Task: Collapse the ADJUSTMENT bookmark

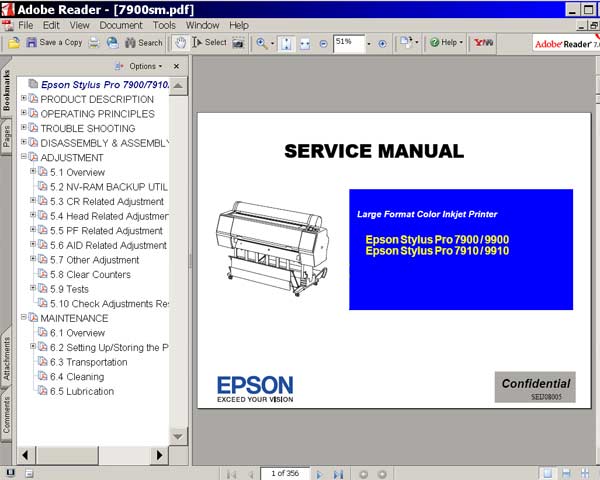Action: click(24, 156)
